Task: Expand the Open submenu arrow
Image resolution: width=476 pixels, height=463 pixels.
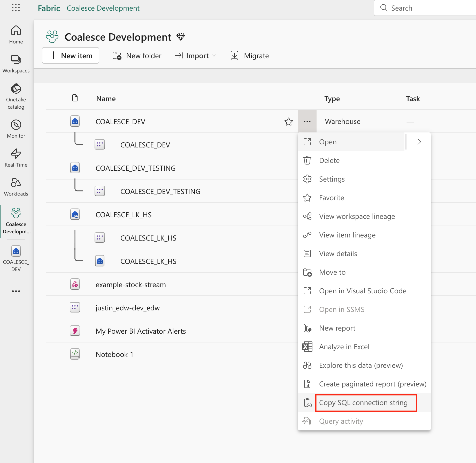Action: tap(419, 142)
